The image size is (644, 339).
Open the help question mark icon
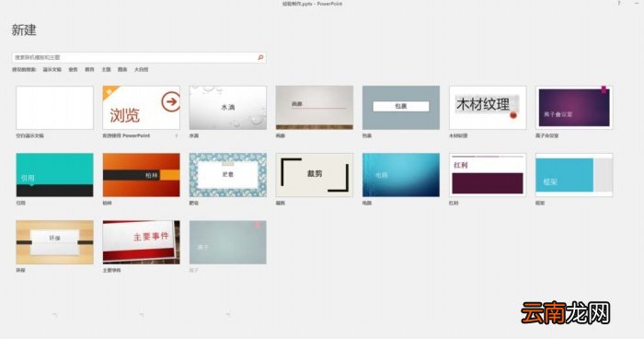click(x=619, y=4)
